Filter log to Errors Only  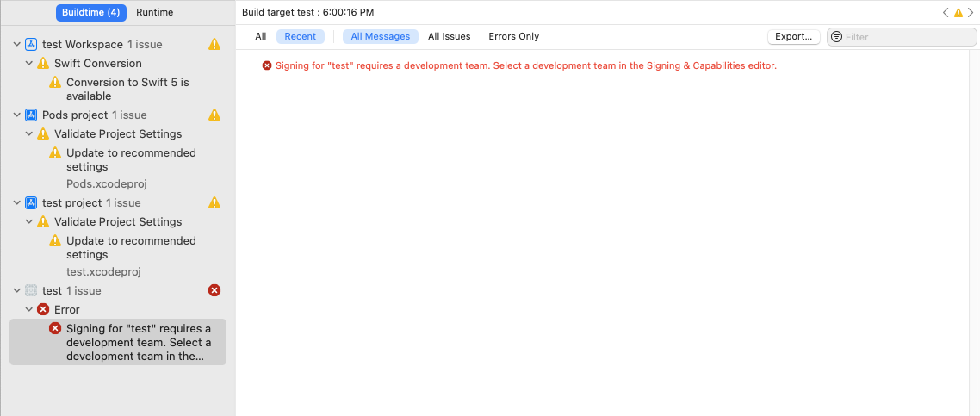pos(514,36)
